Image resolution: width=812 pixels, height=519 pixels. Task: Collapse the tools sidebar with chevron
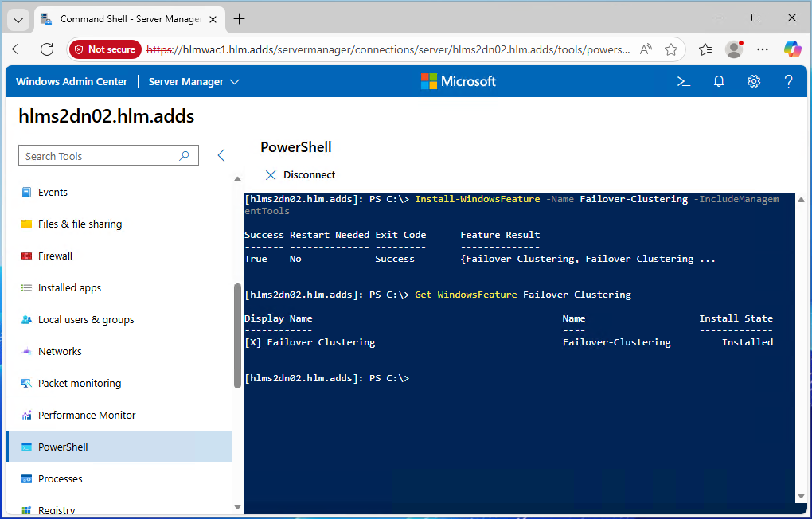click(222, 156)
